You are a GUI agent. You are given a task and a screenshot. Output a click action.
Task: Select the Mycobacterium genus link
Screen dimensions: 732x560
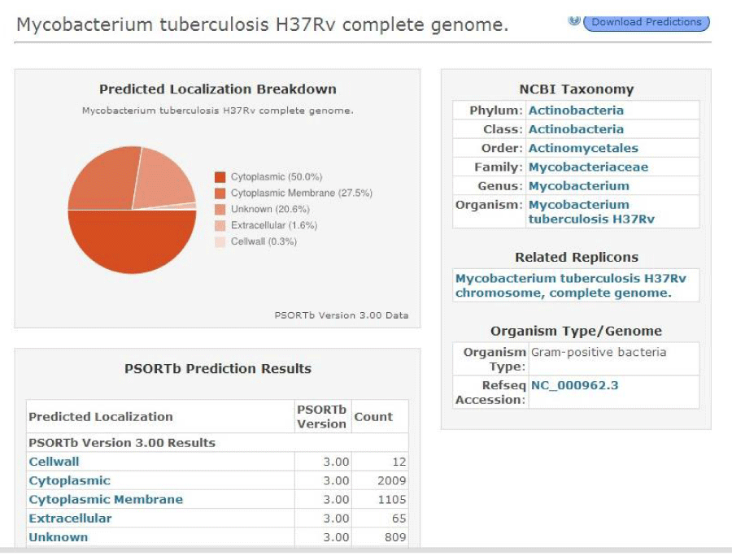pyautogui.click(x=579, y=186)
